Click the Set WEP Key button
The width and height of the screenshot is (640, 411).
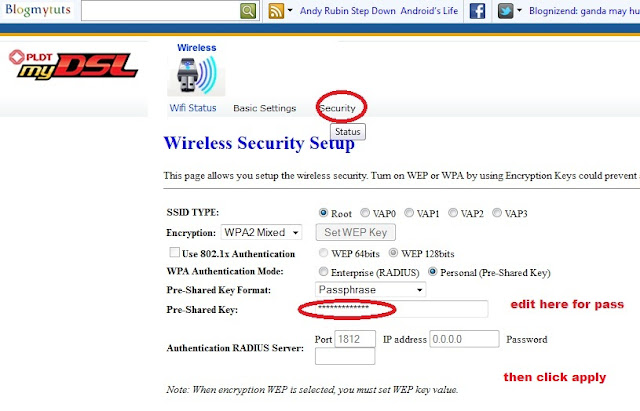pos(356,232)
